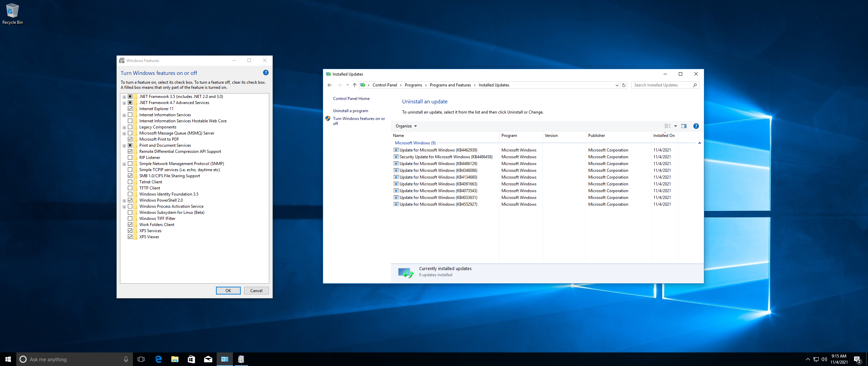Click Programs in the breadcrumb path

(x=413, y=85)
